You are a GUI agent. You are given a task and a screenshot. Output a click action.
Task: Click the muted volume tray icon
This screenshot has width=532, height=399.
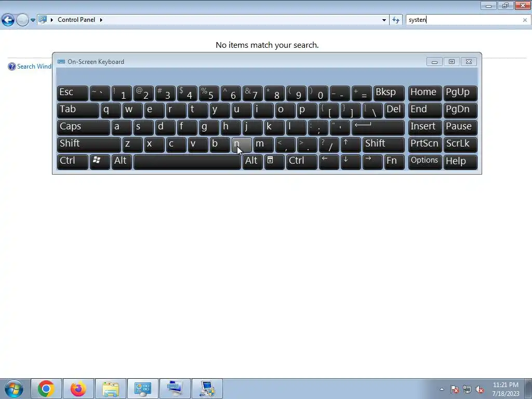pyautogui.click(x=480, y=389)
